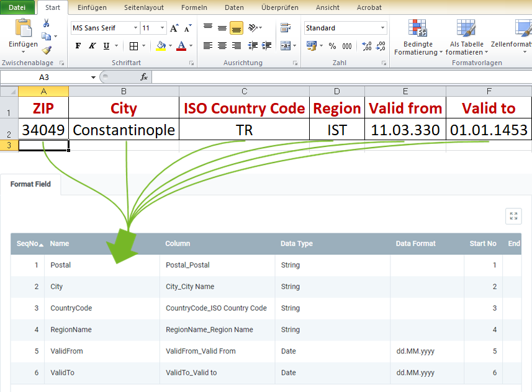Toggle italic formatting with K button
Image resolution: width=532 pixels, height=392 pixels.
point(92,46)
